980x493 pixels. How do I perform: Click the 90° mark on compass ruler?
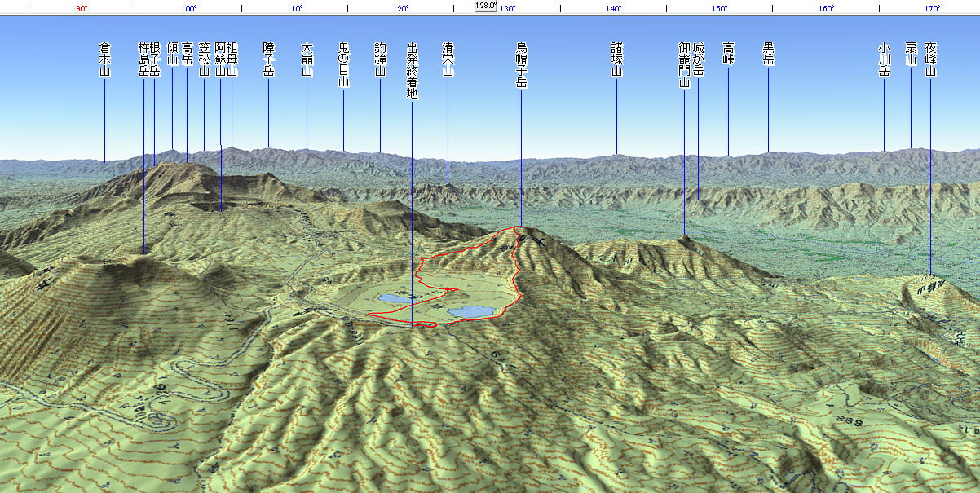point(82,8)
